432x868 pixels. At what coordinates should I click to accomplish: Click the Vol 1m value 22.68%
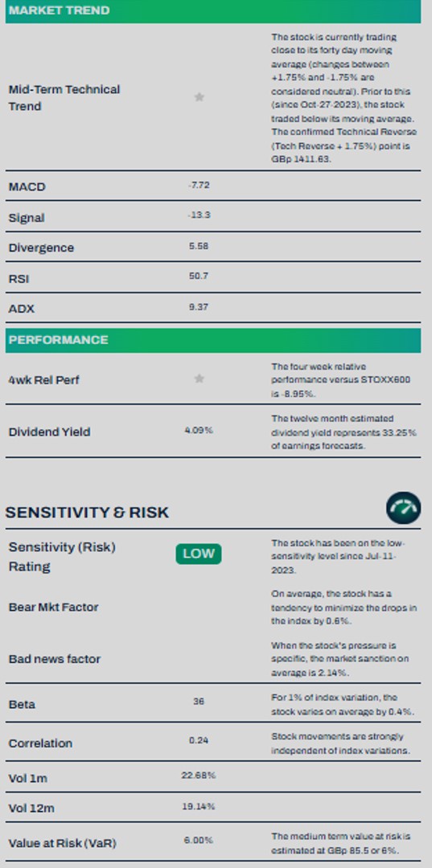(x=198, y=776)
